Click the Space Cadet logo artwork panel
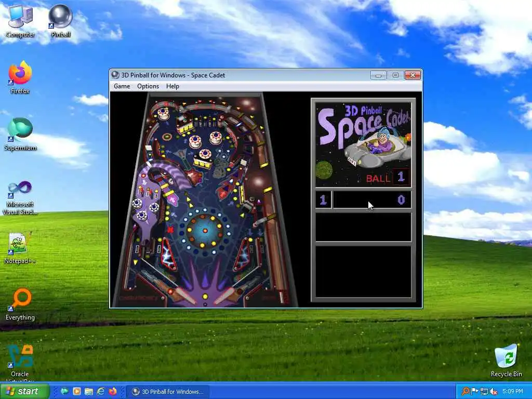Viewport: 532px width, 399px height. click(363, 145)
